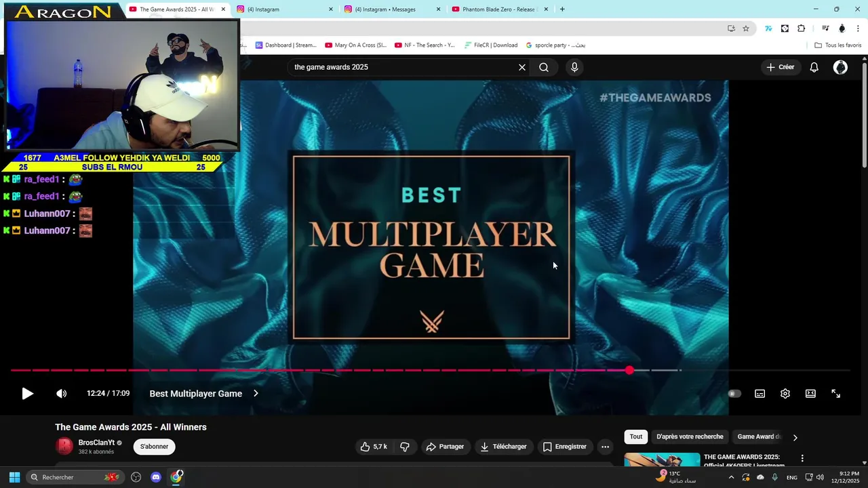Close the Phantom Blade Zero tab
The height and width of the screenshot is (488, 868).
tap(546, 9)
